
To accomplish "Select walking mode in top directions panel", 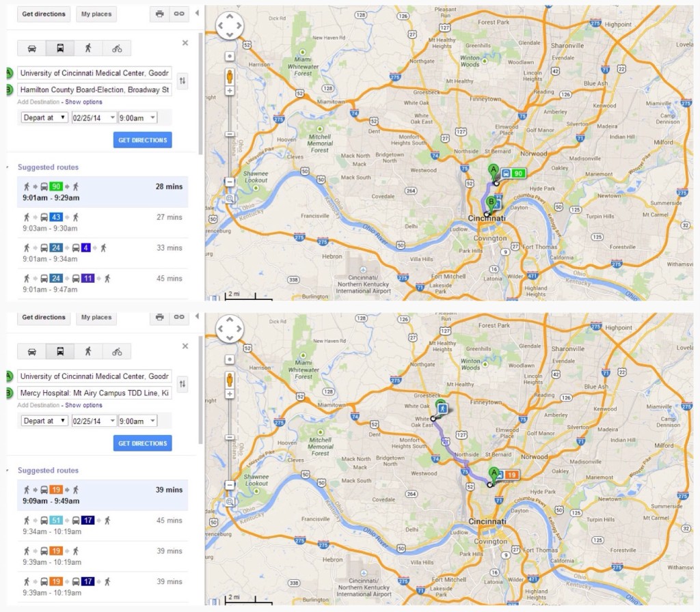I will tap(88, 48).
